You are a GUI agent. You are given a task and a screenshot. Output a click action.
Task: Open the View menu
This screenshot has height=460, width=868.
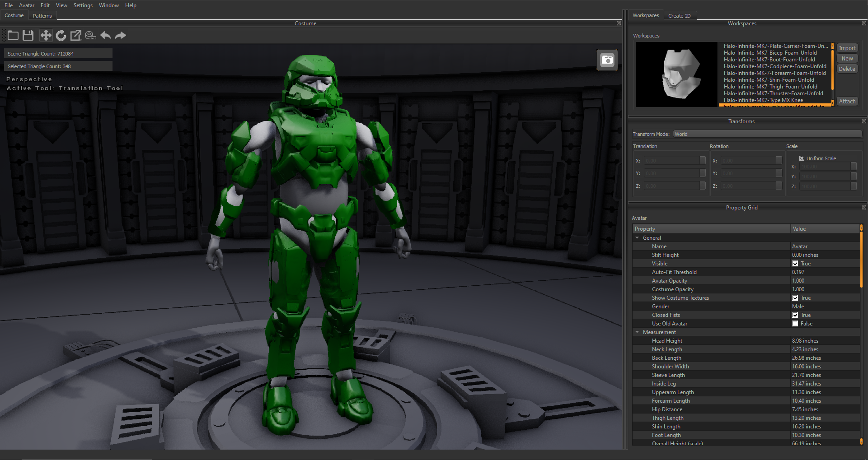tap(61, 5)
